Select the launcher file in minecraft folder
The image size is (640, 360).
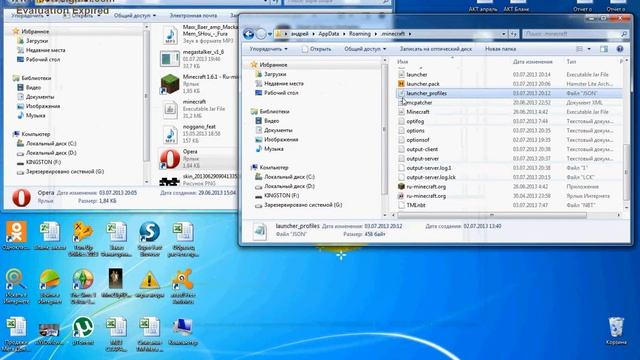click(x=417, y=74)
